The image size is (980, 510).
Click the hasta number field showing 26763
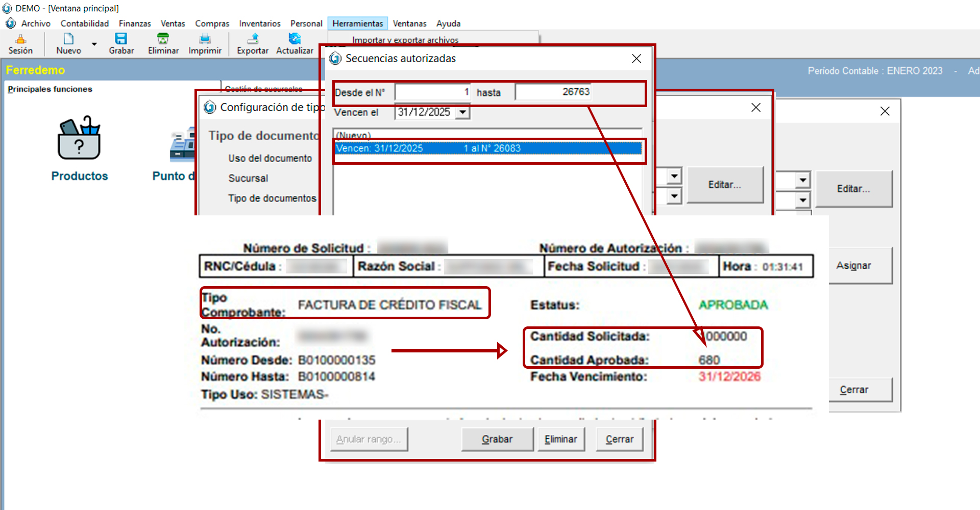click(x=553, y=92)
